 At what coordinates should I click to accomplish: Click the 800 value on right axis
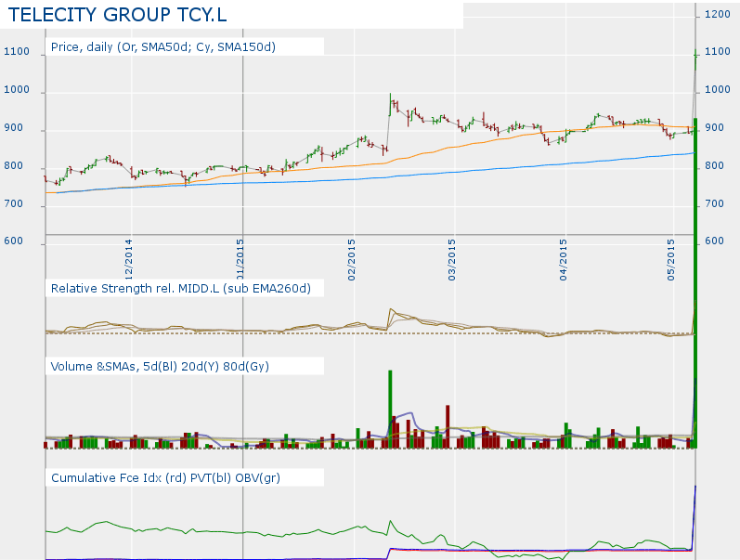tap(715, 165)
